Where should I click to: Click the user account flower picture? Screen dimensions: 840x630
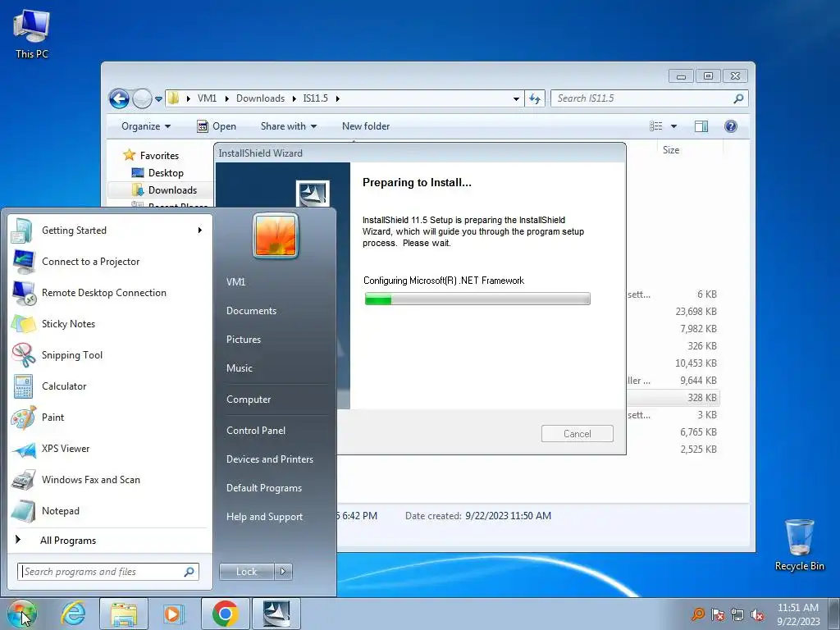click(276, 235)
